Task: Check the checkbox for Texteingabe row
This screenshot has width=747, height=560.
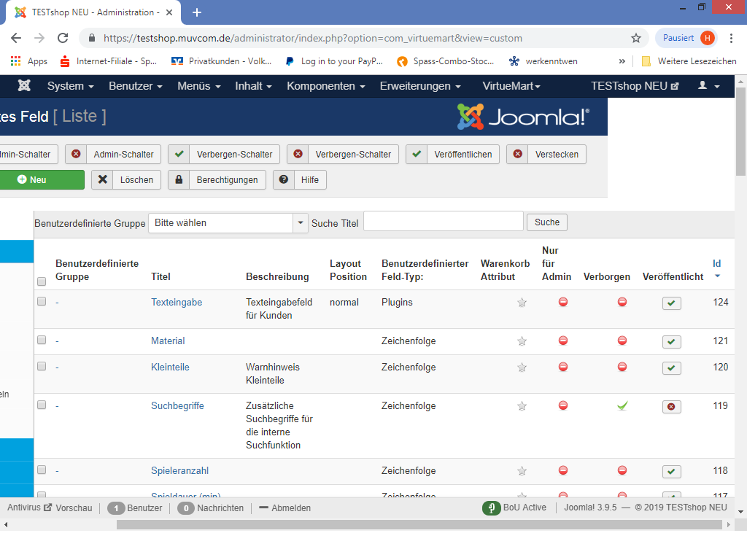Action: tap(42, 301)
